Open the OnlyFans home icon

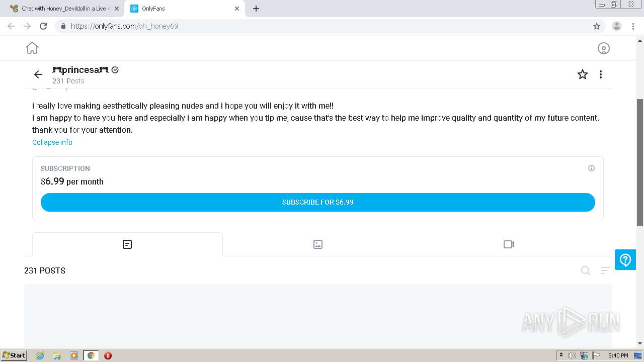pos(32,48)
